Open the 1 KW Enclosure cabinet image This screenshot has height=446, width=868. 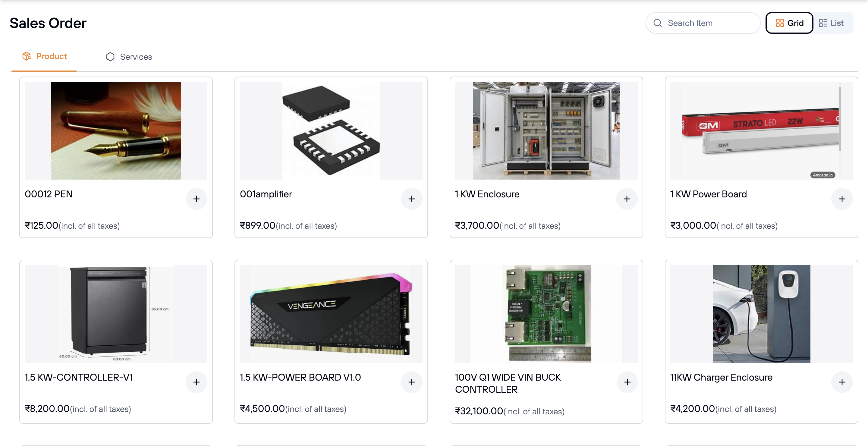pos(546,131)
